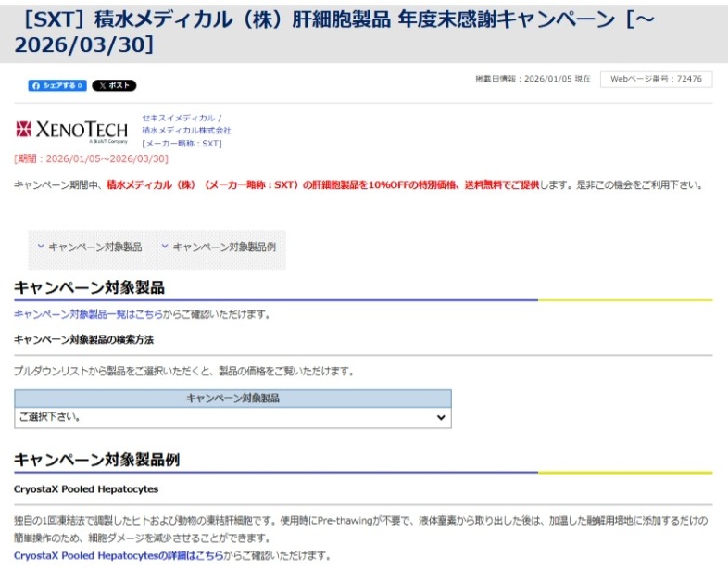This screenshot has height=570, width=728.
Task: Click the CryostaX Pooled Hepatocytes subheading
Action: [86, 489]
